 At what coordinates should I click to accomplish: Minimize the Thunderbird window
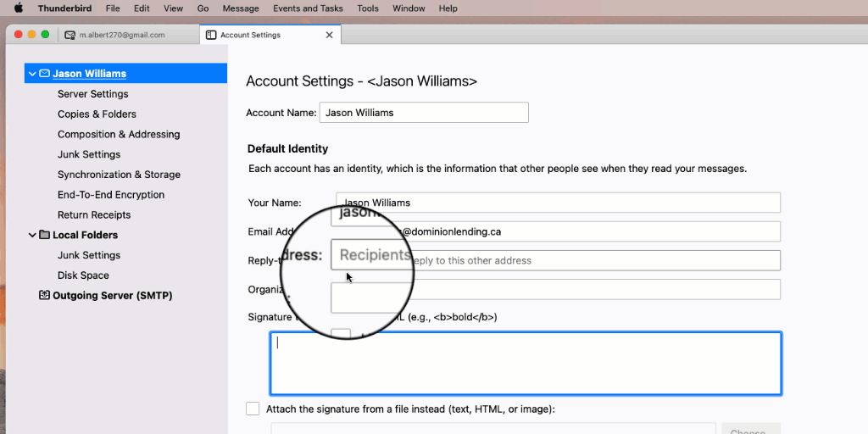[x=31, y=34]
